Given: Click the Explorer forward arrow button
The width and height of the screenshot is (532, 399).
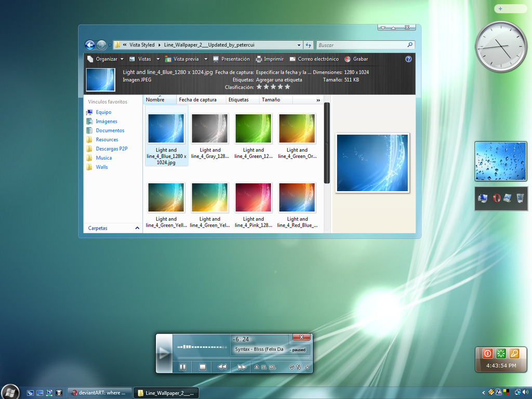Looking at the screenshot, I should pos(101,45).
